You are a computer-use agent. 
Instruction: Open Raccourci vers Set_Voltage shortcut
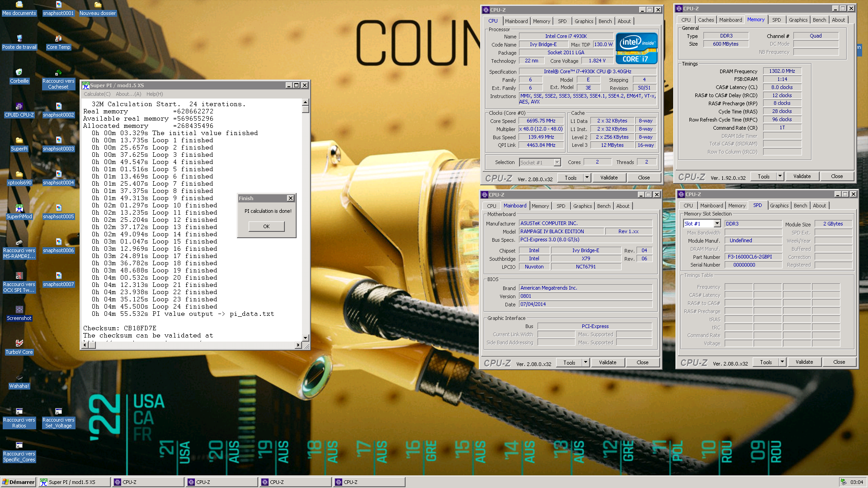click(x=58, y=418)
